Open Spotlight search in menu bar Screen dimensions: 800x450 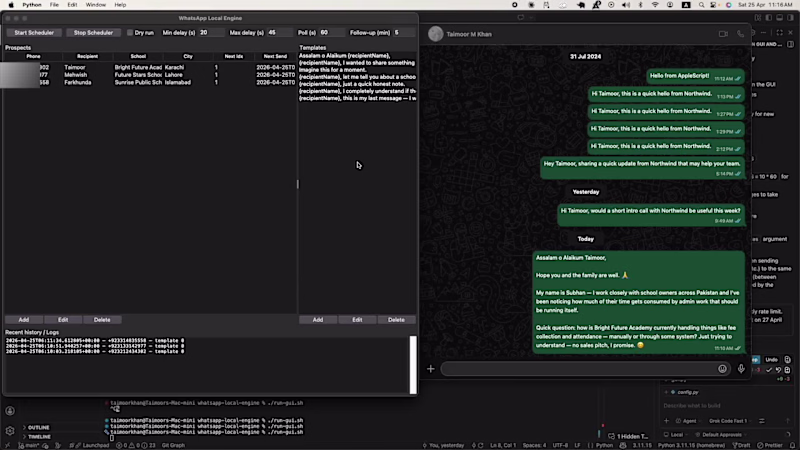[702, 5]
